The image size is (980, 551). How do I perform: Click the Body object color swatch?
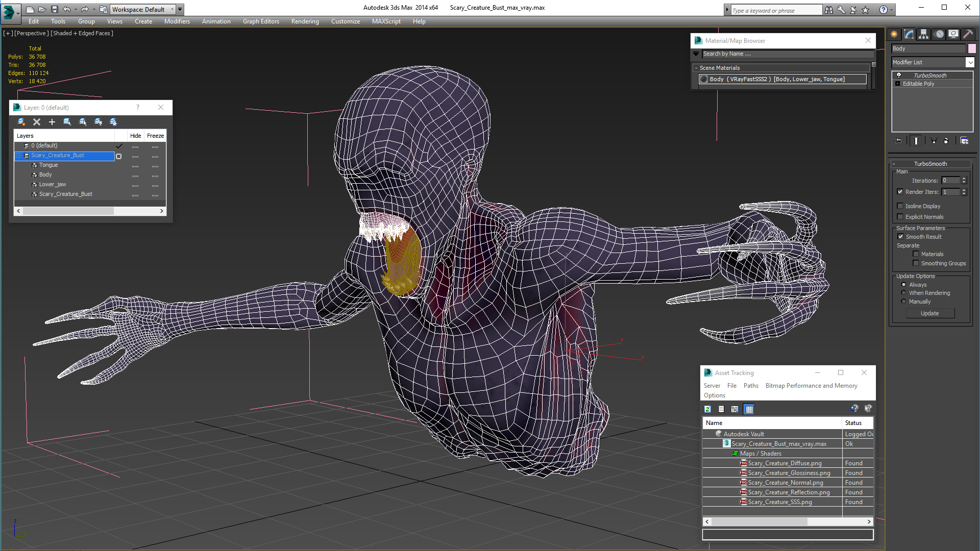coord(972,48)
